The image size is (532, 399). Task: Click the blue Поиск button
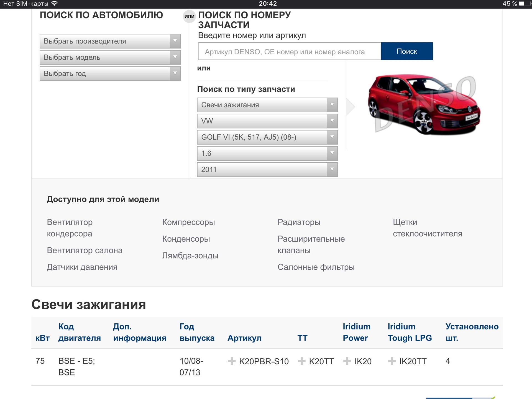pyautogui.click(x=407, y=51)
